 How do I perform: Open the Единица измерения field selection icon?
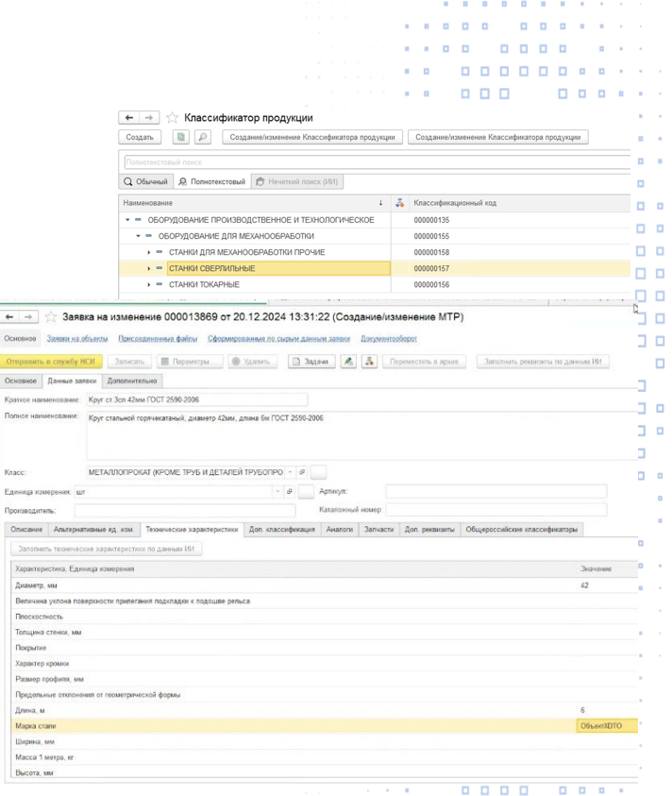pyautogui.click(x=290, y=491)
